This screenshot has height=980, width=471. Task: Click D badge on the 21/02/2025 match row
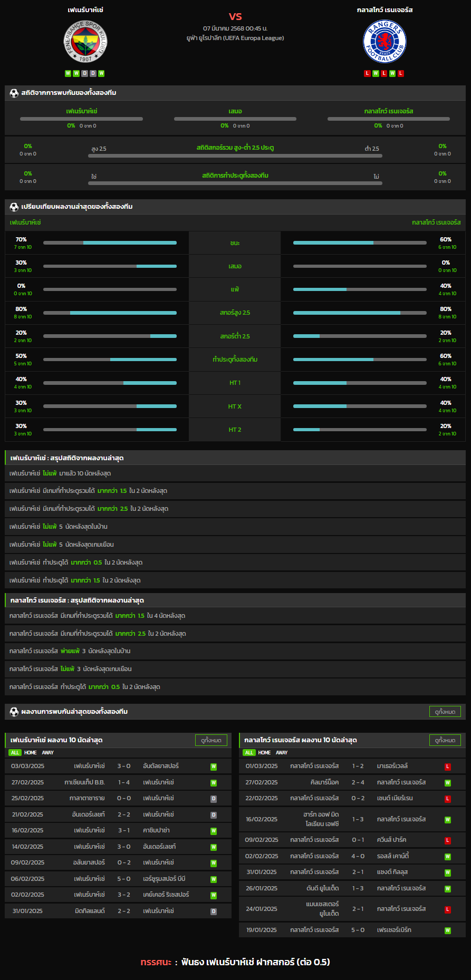pos(214,815)
